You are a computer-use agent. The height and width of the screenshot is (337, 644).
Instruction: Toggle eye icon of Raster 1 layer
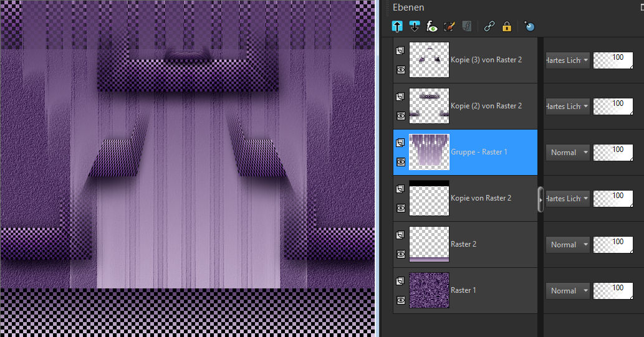[400, 300]
